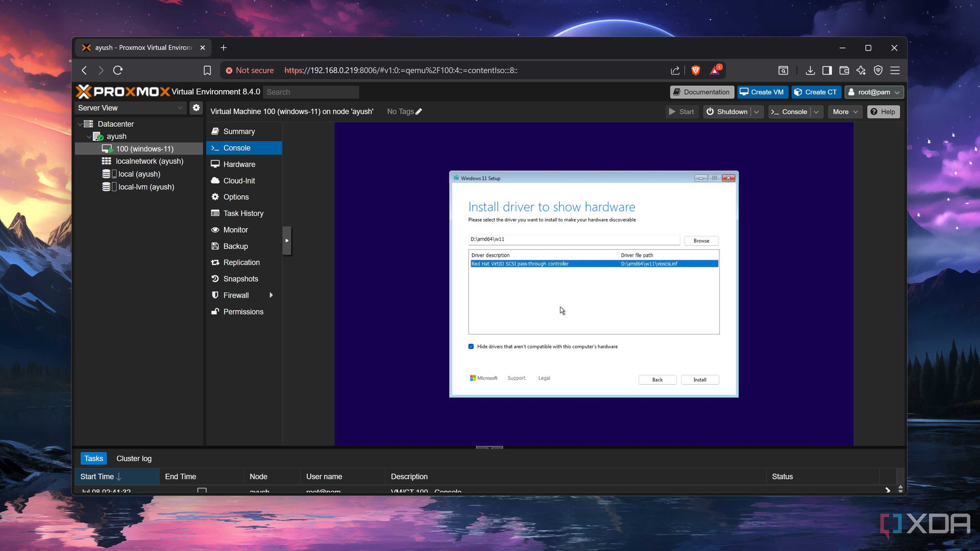This screenshot has height=551, width=980.
Task: Open the browser hamburger menu
Action: tap(895, 70)
